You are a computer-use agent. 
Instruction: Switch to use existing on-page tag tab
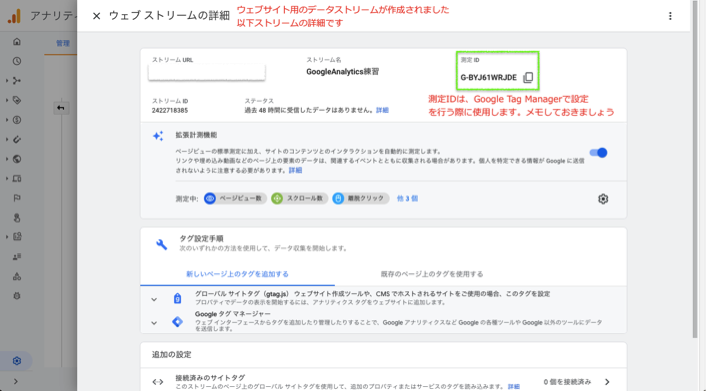[x=432, y=274]
